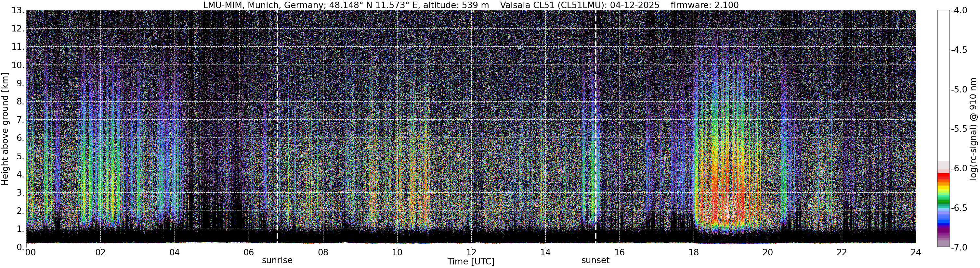Viewport: 980px width, 268px height.
Task: Click the y-axis tick label '11.'
Action: pos(18,47)
